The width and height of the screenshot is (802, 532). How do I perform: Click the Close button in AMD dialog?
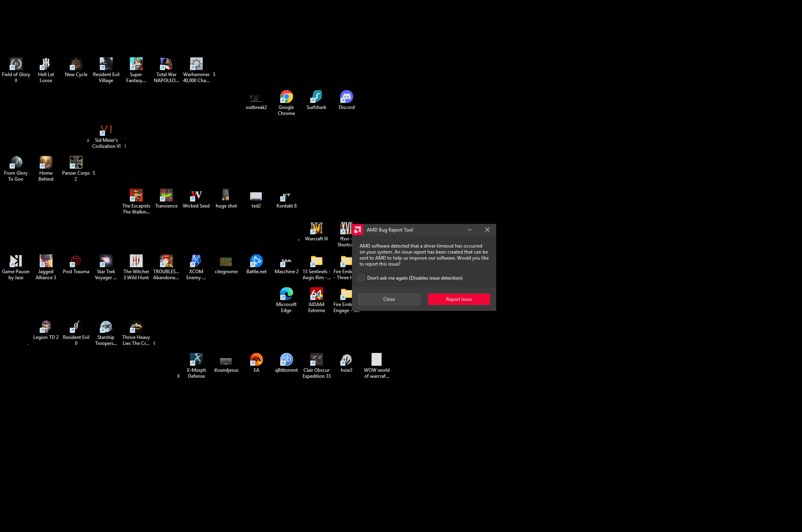(x=389, y=299)
